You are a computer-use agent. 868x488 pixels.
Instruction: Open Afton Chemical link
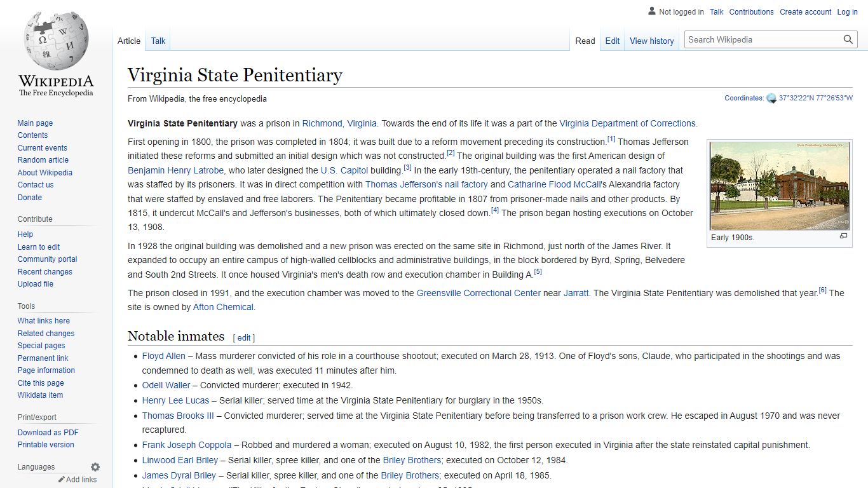coord(223,307)
